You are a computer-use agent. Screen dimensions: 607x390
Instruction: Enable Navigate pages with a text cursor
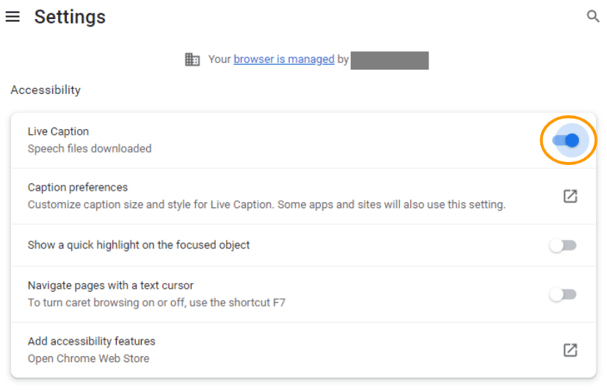[563, 295]
